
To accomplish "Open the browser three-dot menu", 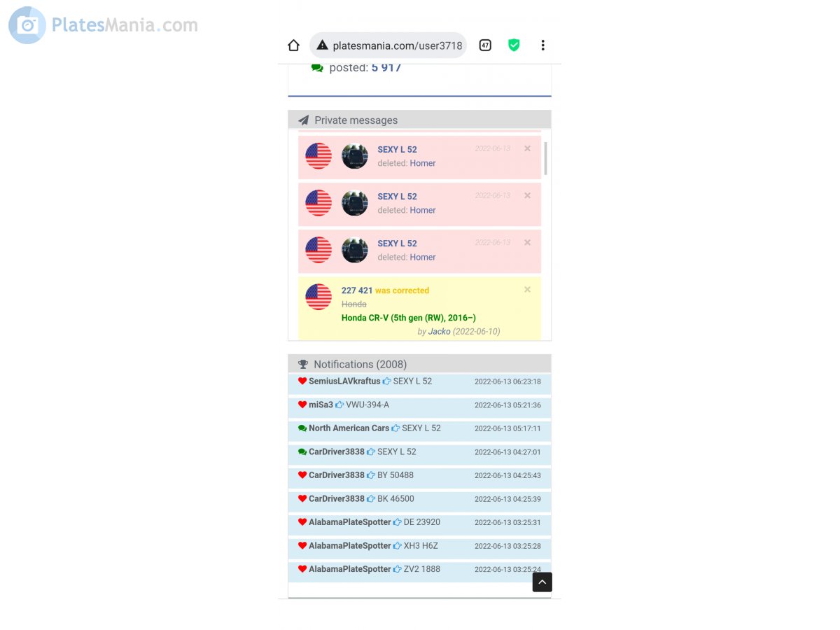I will click(542, 45).
